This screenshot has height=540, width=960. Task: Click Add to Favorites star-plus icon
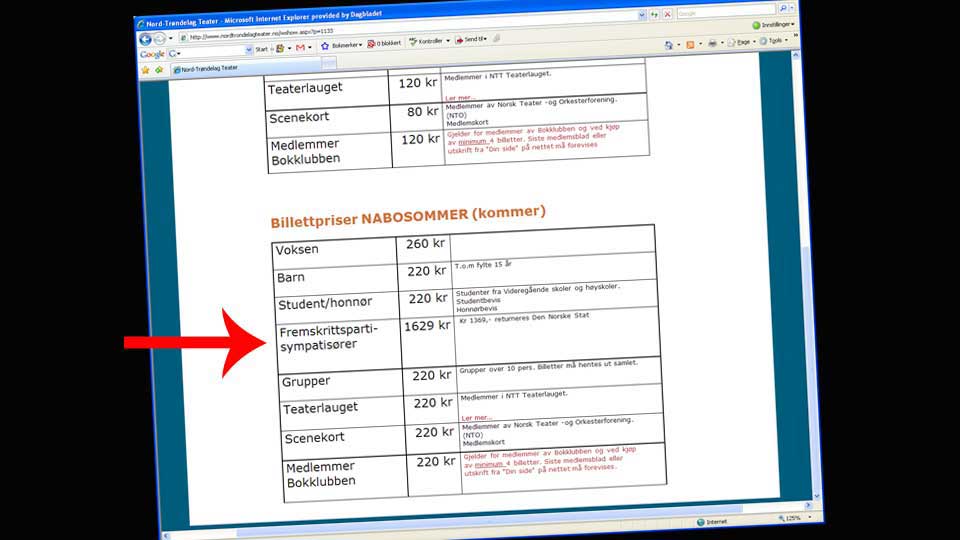(x=159, y=70)
